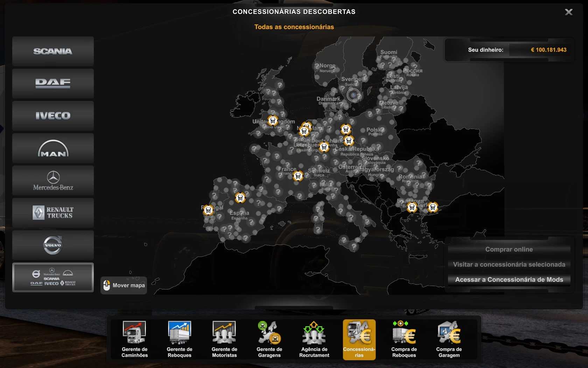Viewport: 588px width, 368px height.
Task: Select the MAN brand filter
Action: click(53, 148)
